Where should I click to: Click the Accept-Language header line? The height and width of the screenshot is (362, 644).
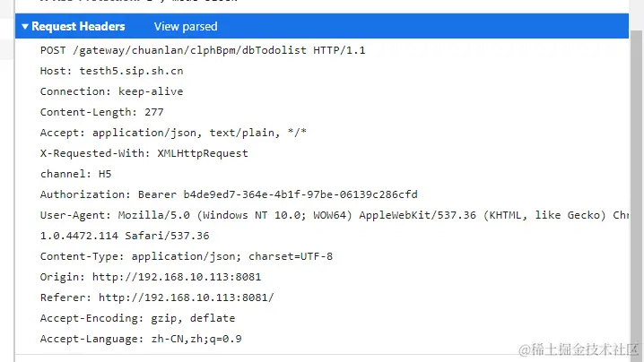point(141,339)
